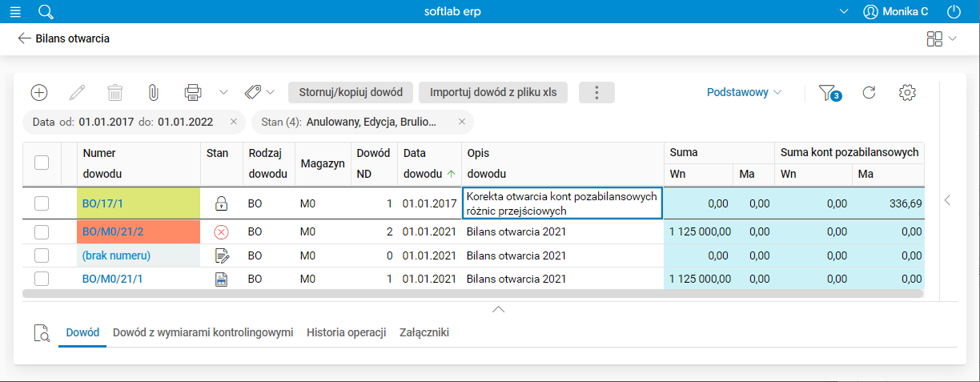Click the refresh icon
This screenshot has height=382, width=980.
[869, 92]
